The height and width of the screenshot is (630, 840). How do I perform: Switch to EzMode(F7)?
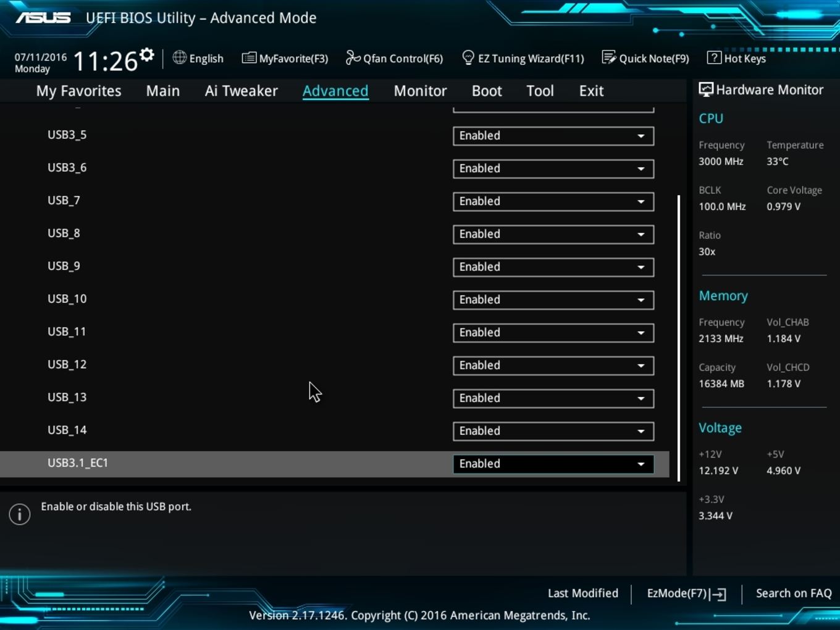[686, 594]
